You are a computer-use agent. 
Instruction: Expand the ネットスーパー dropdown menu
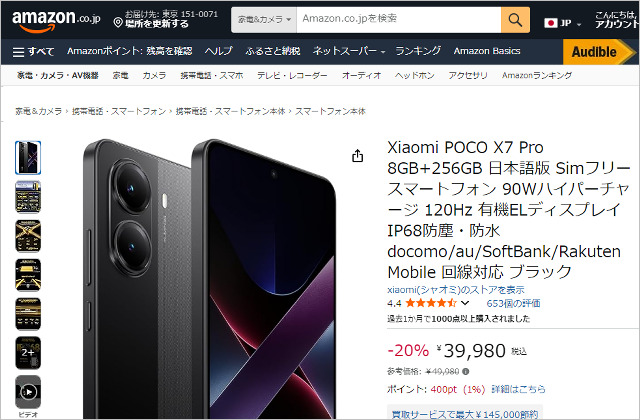pos(349,51)
